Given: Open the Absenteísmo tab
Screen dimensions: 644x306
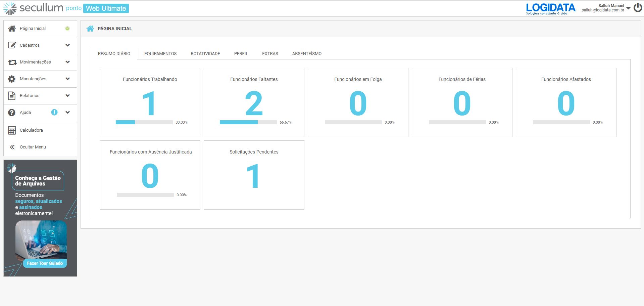Looking at the screenshot, I should 307,54.
